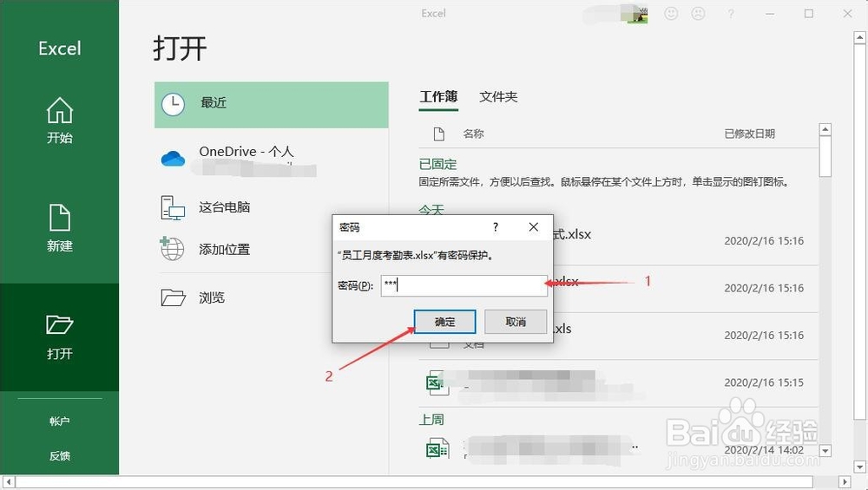868x490 pixels.
Task: Open 新建 new workbook page
Action: pos(59,228)
